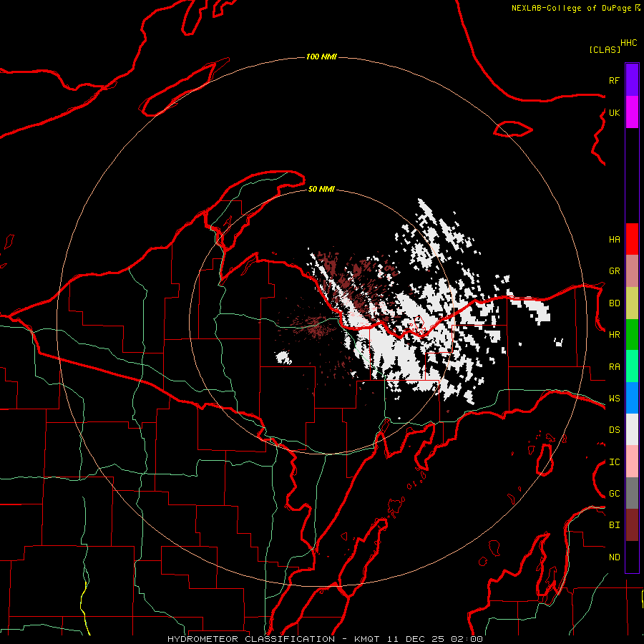Click the RF legend label
644x644 pixels.
[x=614, y=80]
